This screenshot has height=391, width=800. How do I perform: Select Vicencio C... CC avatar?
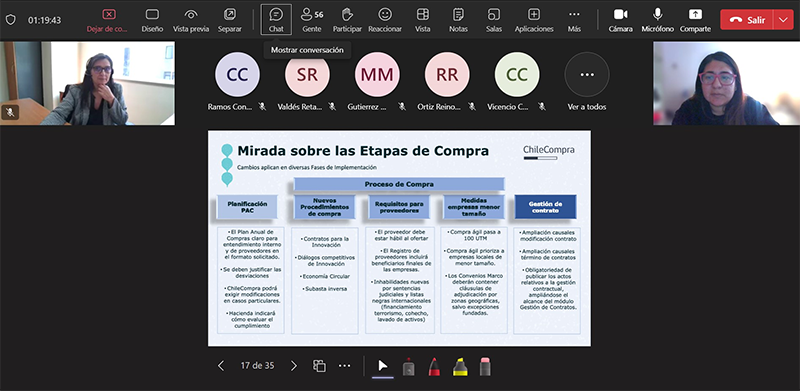pyautogui.click(x=517, y=75)
